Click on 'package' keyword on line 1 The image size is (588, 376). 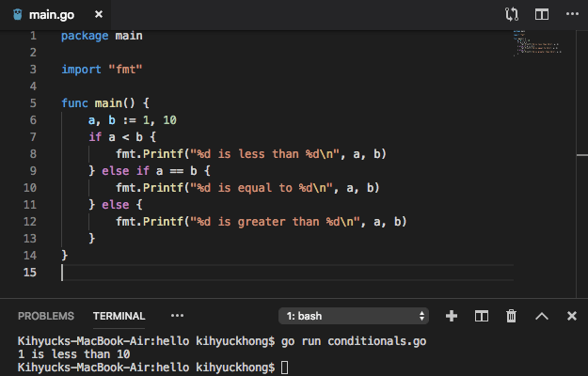coord(85,36)
